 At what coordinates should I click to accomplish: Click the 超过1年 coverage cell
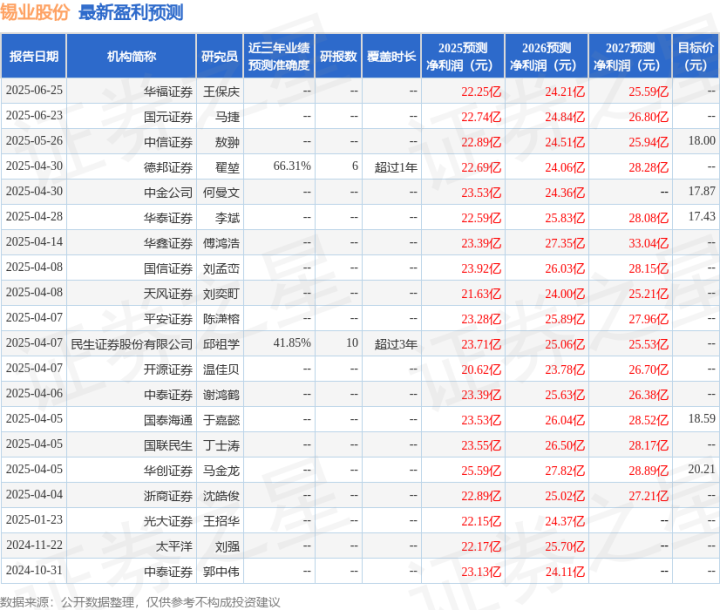396,168
